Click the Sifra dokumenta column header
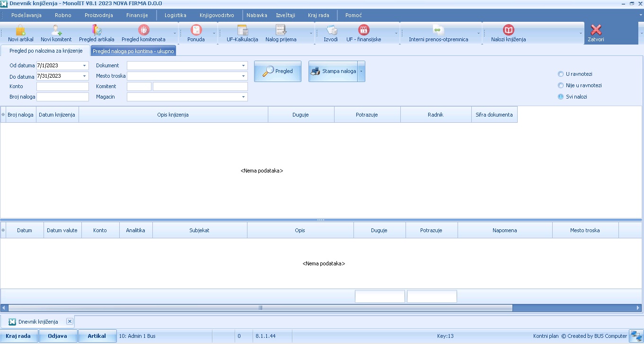 (494, 115)
